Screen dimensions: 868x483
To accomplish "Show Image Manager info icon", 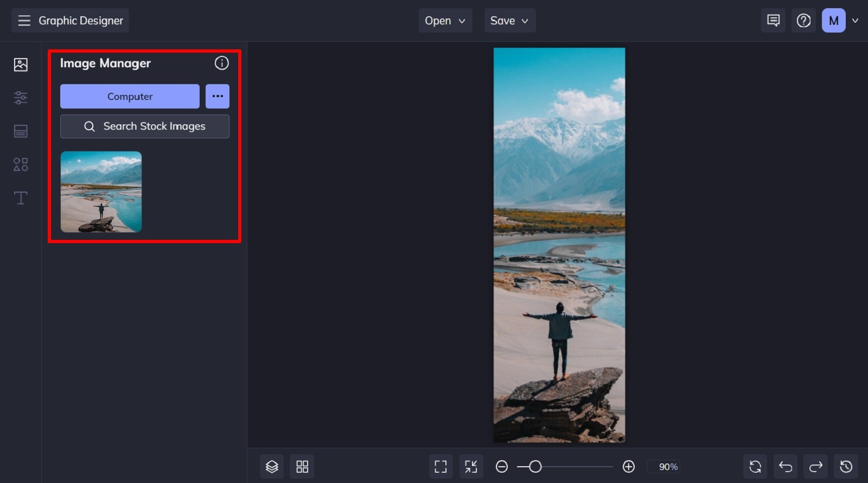I will (221, 63).
